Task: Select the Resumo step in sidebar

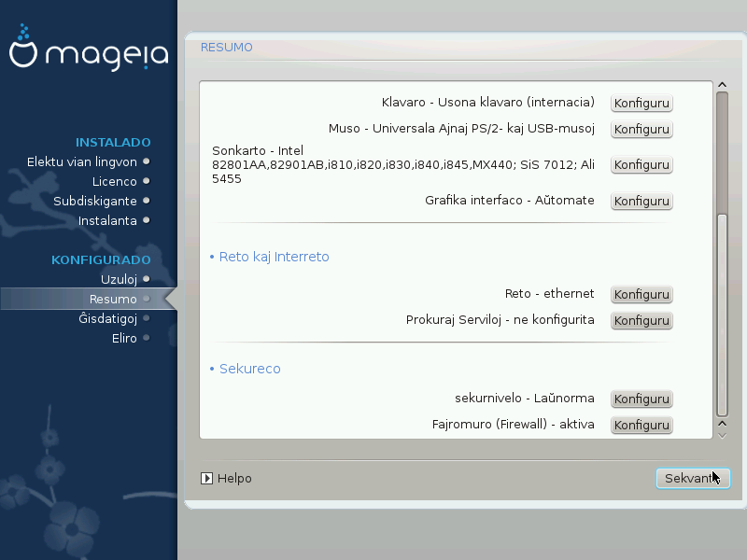Action: [x=113, y=299]
